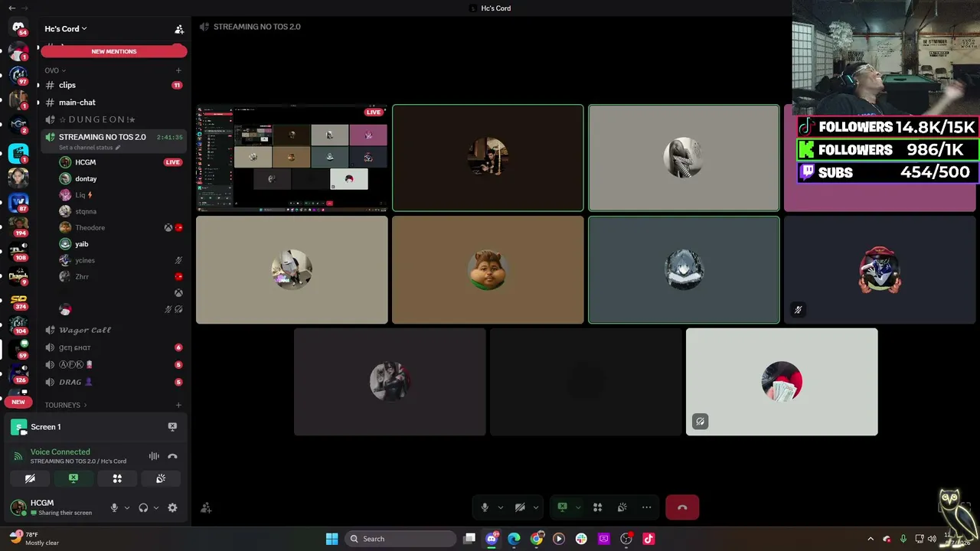This screenshot has width=980, height=551.
Task: Open noise suppression waveform icon
Action: (x=154, y=456)
